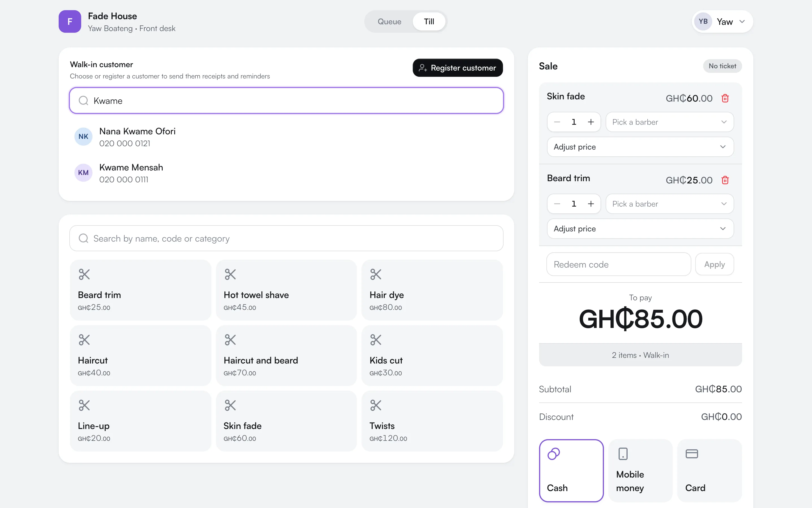Click the scissors icon on Kids cut card
812x508 pixels.
[x=376, y=340]
